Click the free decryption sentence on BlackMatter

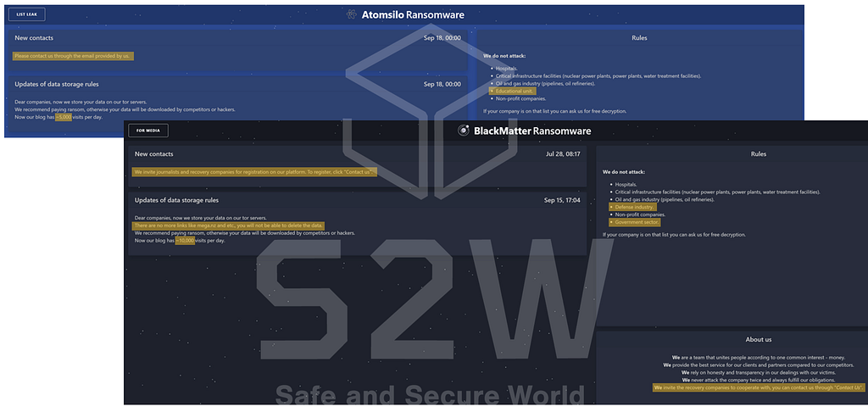pyautogui.click(x=674, y=235)
